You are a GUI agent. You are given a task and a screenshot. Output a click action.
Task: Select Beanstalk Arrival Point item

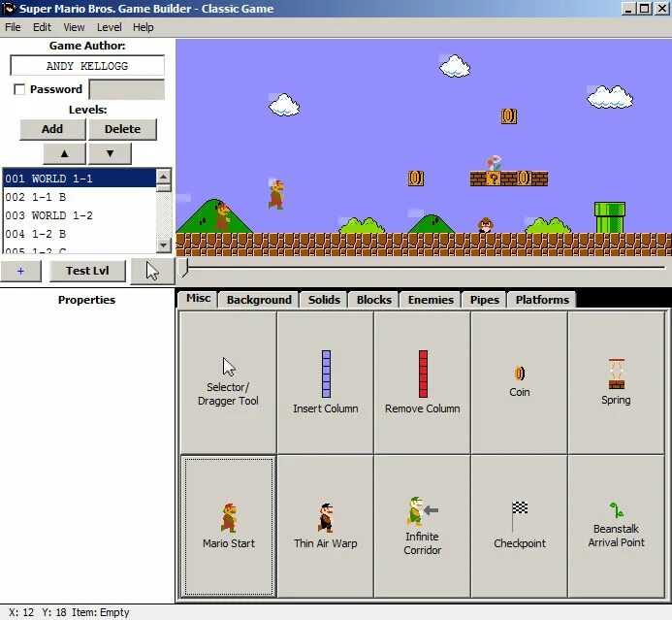coord(616,526)
